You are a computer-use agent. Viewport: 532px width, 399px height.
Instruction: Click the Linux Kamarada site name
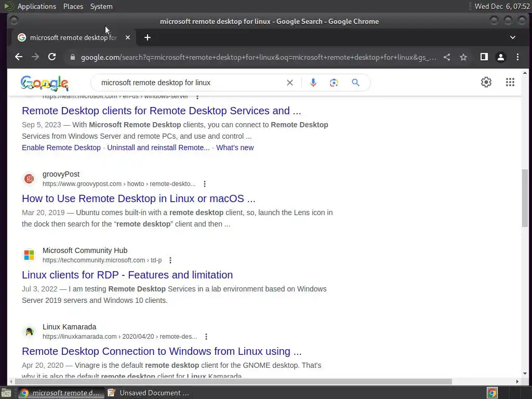pos(69,327)
